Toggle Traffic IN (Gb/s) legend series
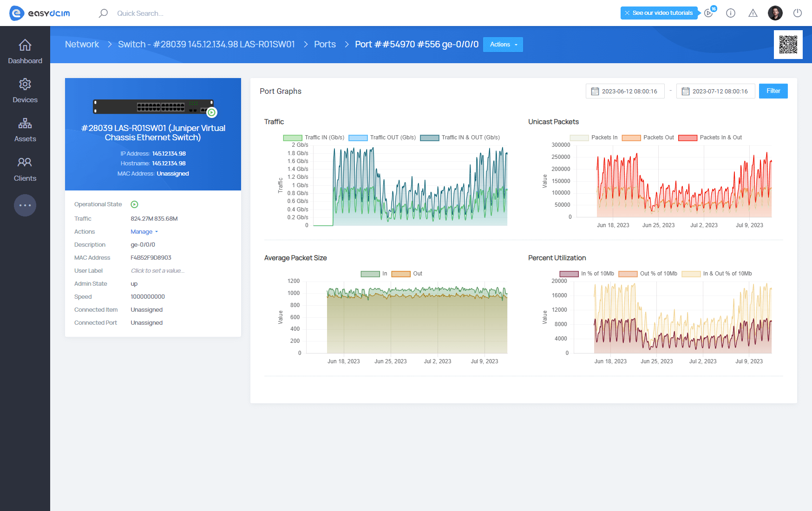812x511 pixels. [314, 138]
